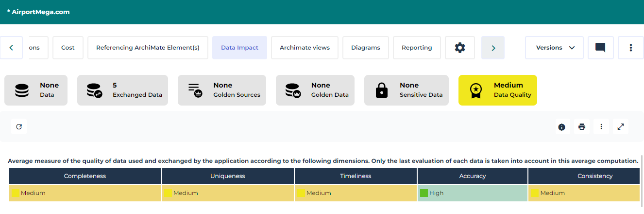Click the green High Accuracy swatch
This screenshot has width=644, height=214.
pos(424,193)
